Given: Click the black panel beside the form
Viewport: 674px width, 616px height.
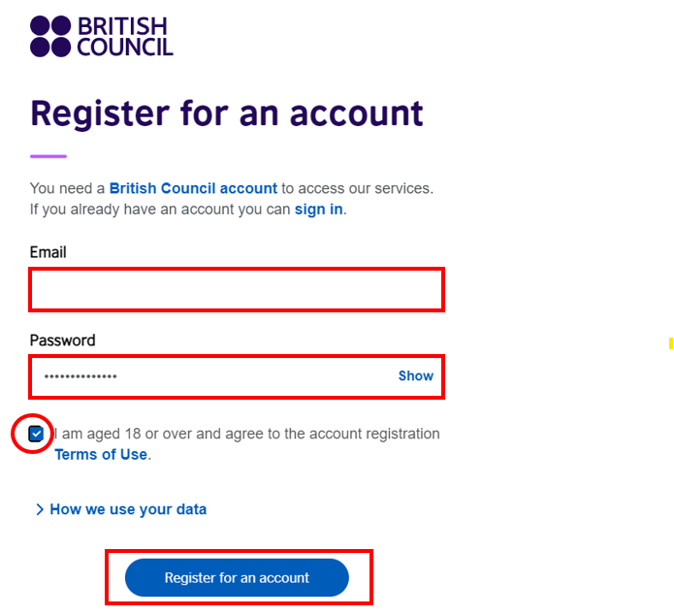Looking at the screenshot, I should (569, 194).
